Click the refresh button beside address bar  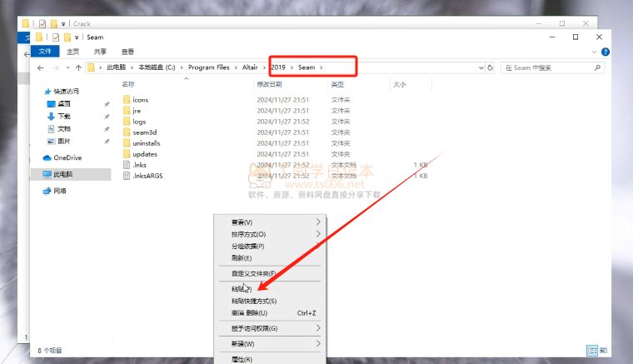pos(490,67)
